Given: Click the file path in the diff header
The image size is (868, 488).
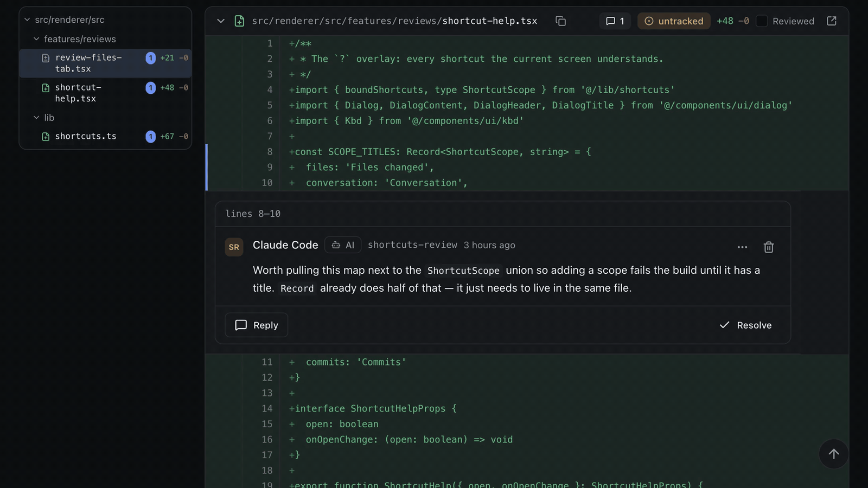Looking at the screenshot, I should pyautogui.click(x=394, y=21).
